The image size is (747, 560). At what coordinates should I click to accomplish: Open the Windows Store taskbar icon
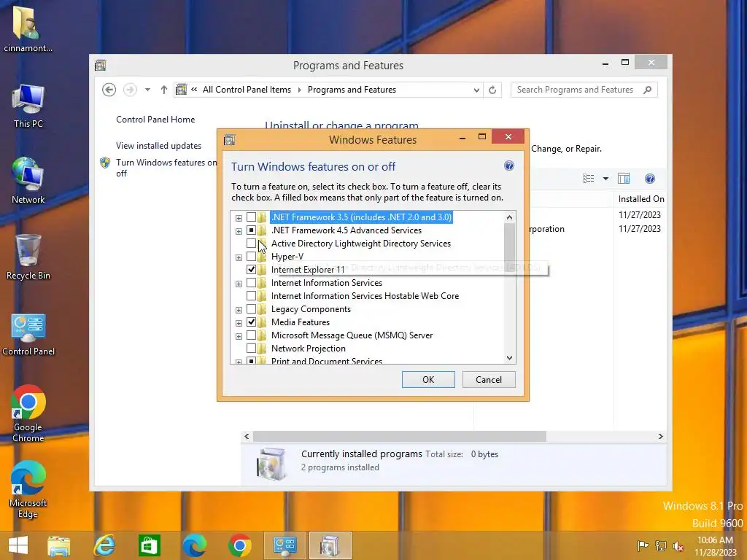[x=149, y=545]
